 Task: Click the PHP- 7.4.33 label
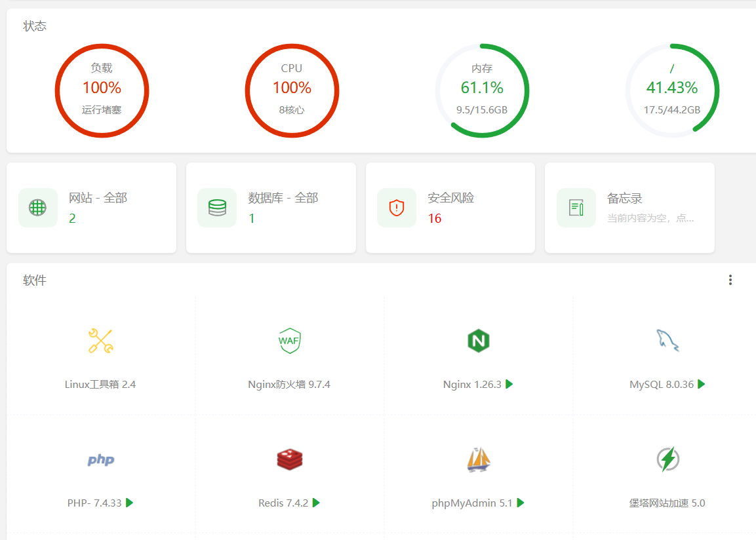pos(94,503)
